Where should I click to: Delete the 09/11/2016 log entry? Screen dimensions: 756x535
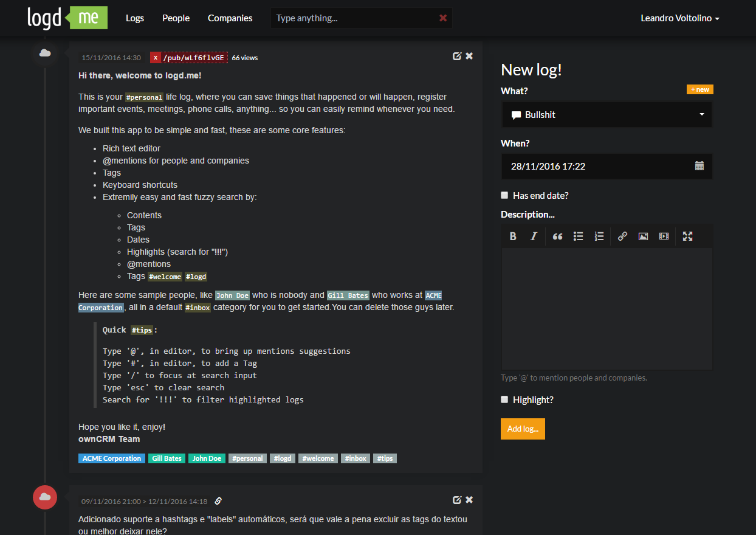pos(469,500)
